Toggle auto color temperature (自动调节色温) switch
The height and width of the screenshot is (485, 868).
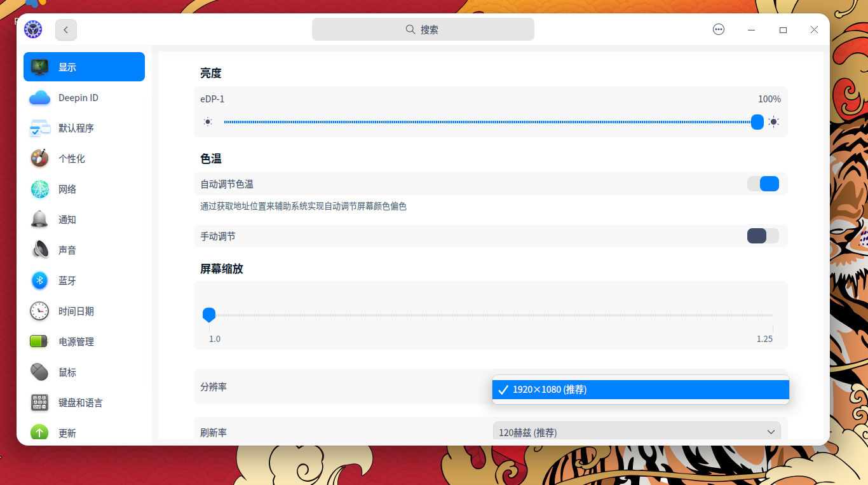(763, 184)
